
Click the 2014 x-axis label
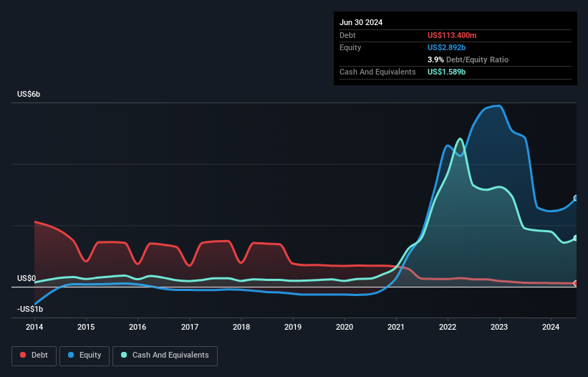(x=34, y=327)
